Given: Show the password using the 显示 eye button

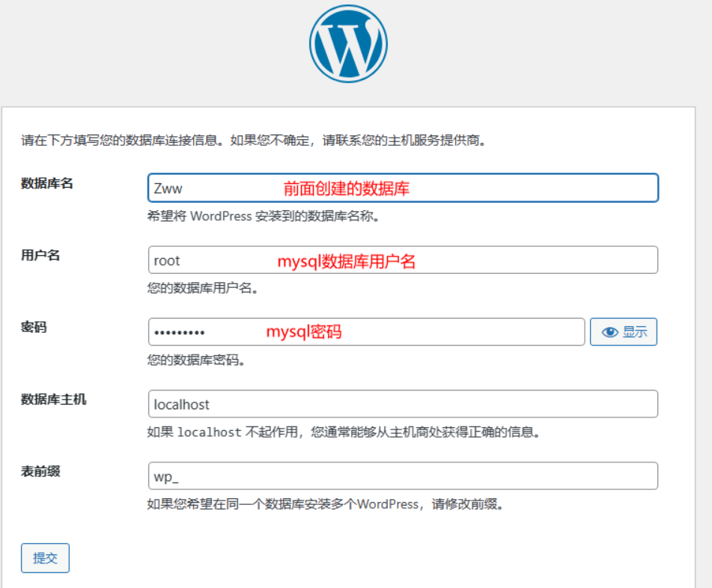Looking at the screenshot, I should [x=624, y=332].
